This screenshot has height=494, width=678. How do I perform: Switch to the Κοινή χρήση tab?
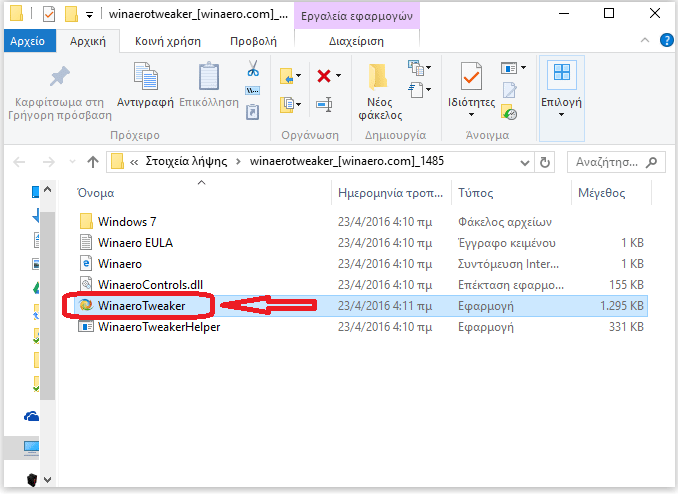(x=168, y=41)
